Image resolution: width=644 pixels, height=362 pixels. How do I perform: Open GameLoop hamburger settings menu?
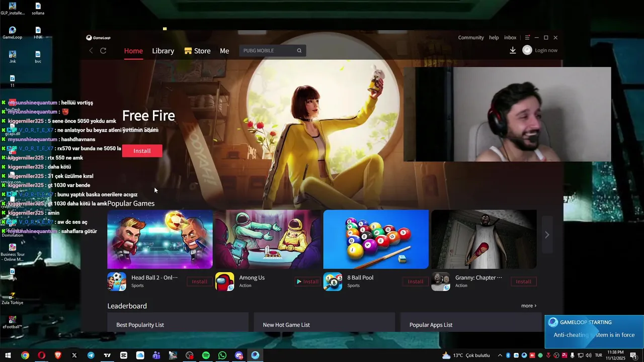pyautogui.click(x=527, y=38)
